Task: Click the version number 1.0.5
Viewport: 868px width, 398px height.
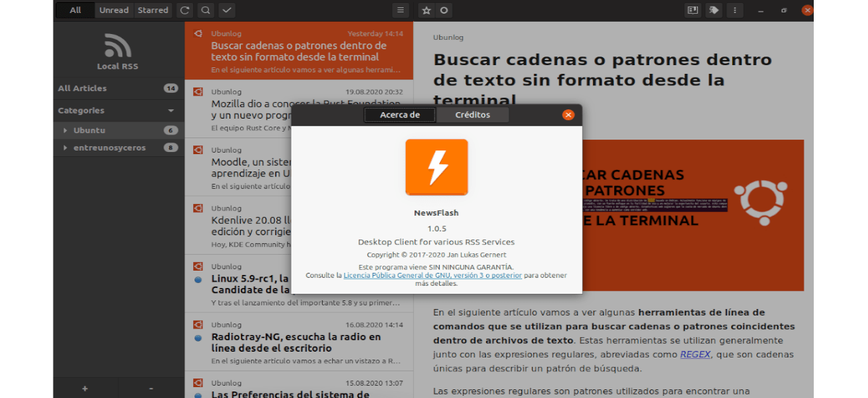Action: 437,229
